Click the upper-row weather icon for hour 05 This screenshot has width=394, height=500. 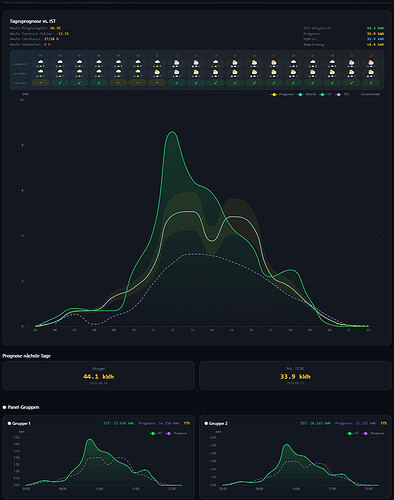coord(40,62)
